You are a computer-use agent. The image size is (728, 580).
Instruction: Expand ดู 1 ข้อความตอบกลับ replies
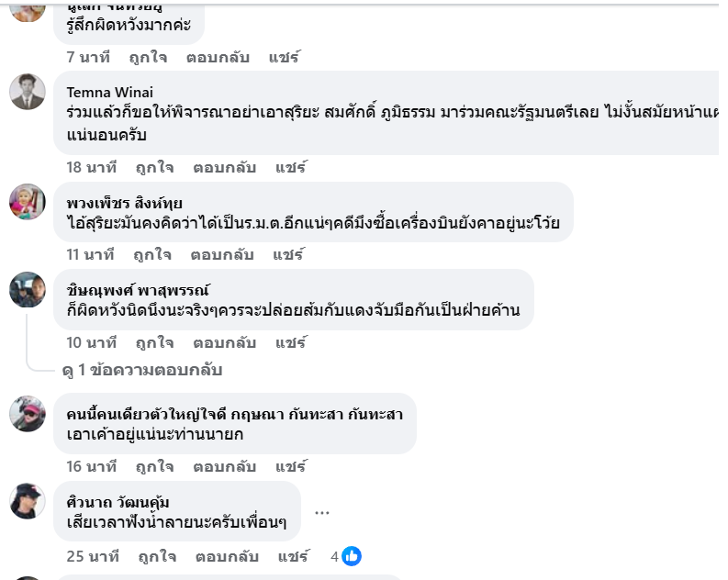(x=141, y=371)
